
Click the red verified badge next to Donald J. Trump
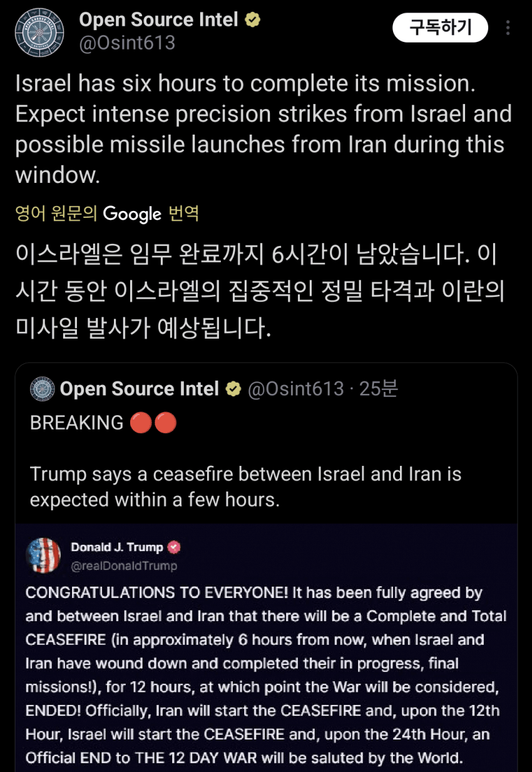[x=175, y=547]
